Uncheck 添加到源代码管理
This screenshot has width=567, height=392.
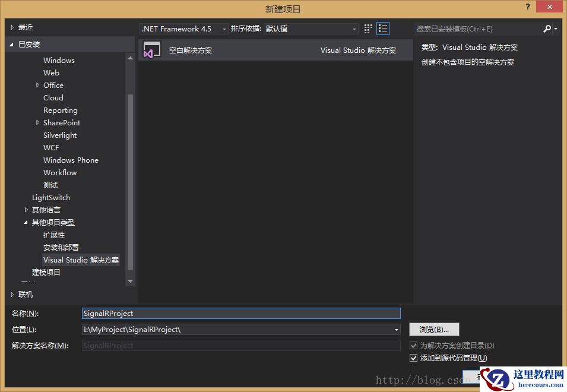point(414,358)
